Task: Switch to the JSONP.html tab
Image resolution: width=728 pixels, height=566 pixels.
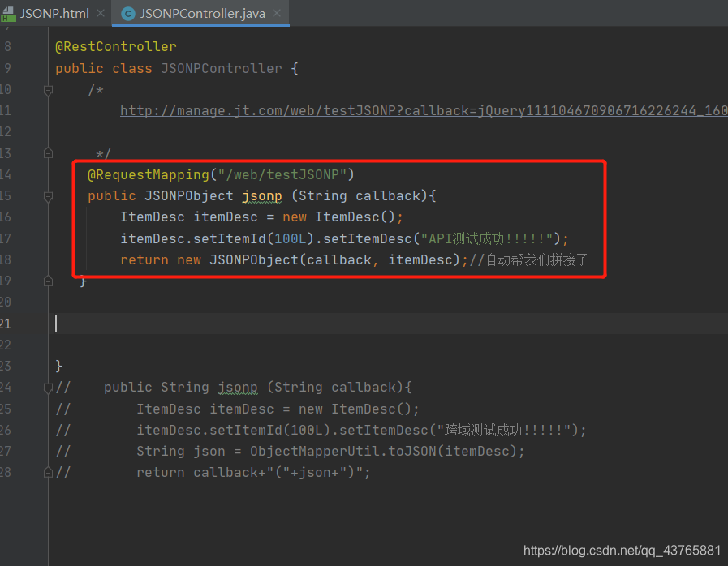Action: [54, 14]
